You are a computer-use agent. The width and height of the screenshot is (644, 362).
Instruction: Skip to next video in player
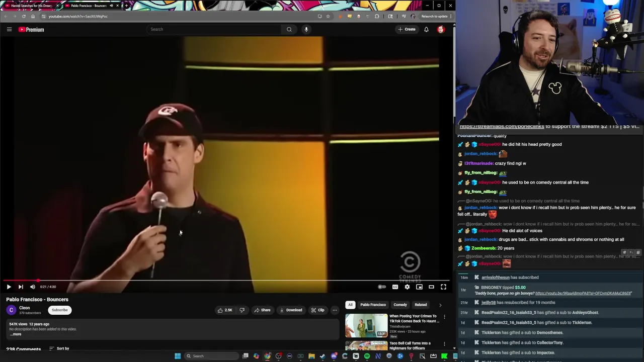coord(21,287)
